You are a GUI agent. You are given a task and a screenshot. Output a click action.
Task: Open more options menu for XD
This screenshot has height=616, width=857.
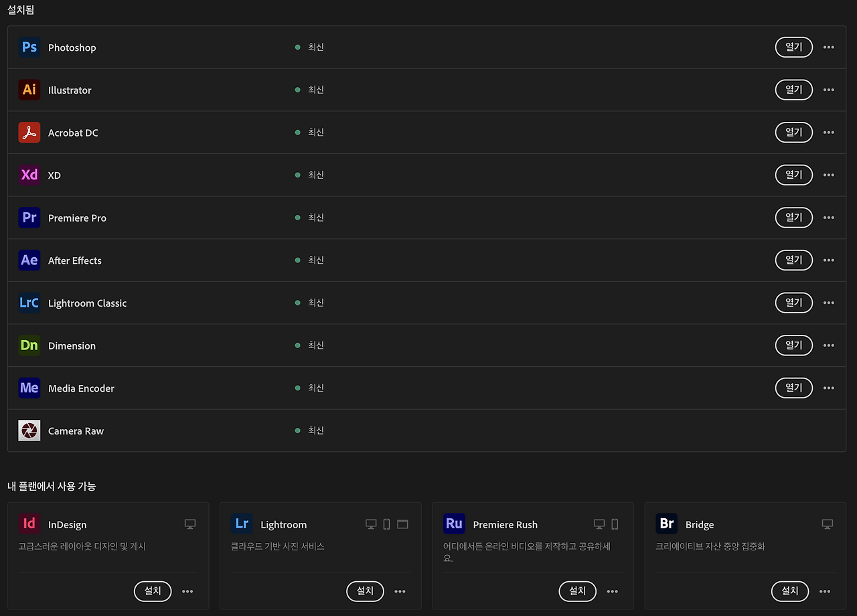(x=829, y=175)
